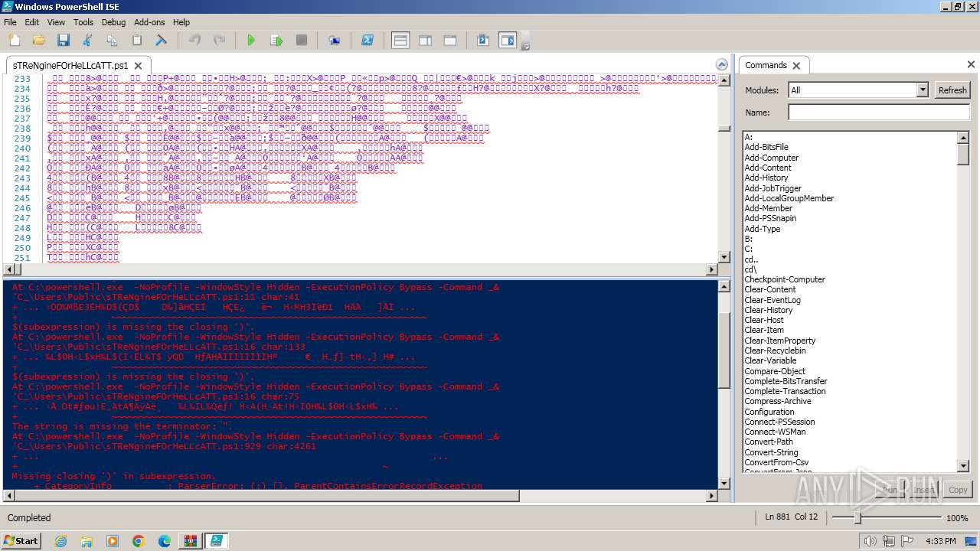
Task: Open the Add-ons menu
Action: tap(149, 22)
